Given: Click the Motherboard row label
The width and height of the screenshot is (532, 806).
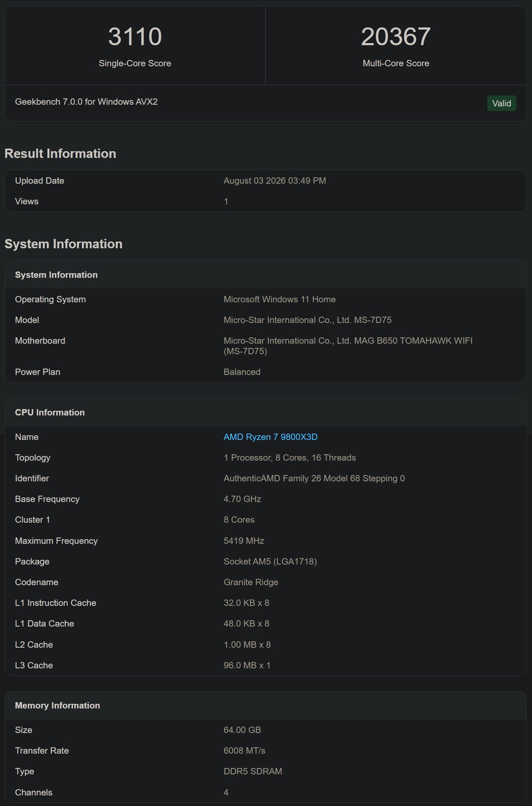Looking at the screenshot, I should pos(40,341).
